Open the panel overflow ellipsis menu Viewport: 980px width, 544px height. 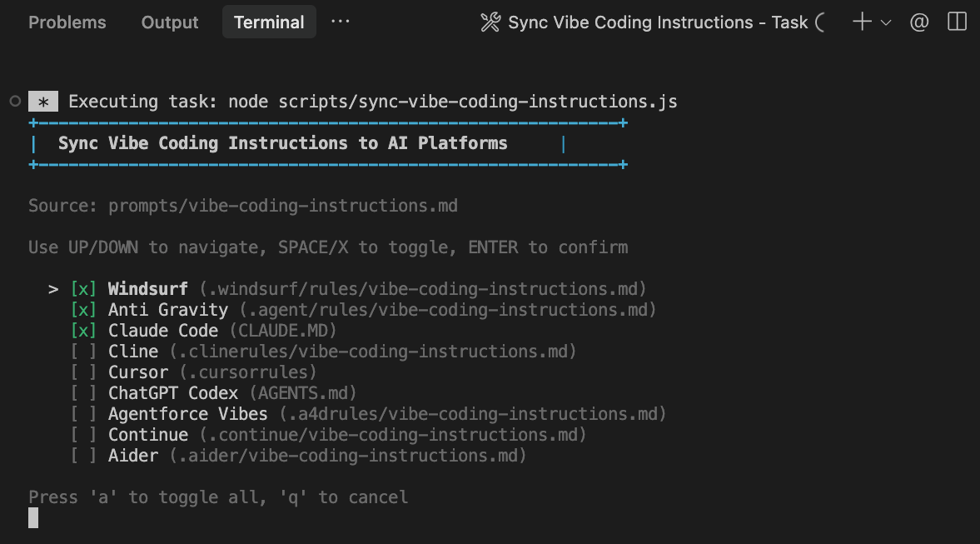coord(340,22)
